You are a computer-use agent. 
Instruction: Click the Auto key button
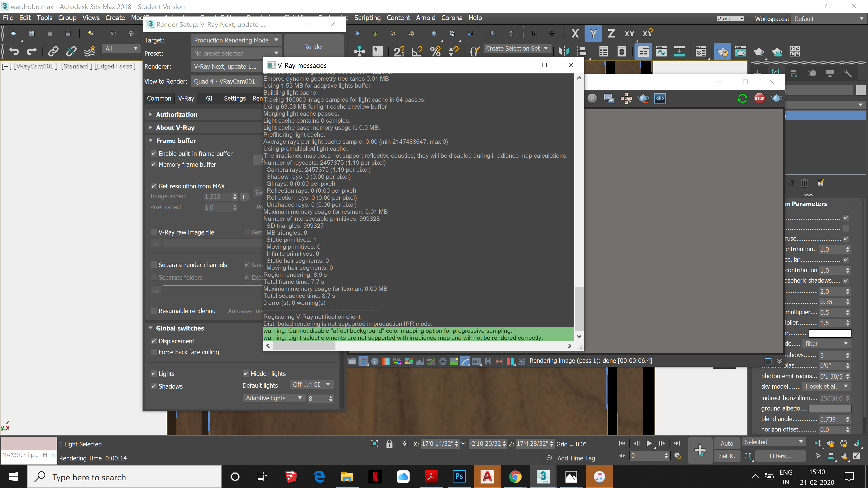click(727, 443)
